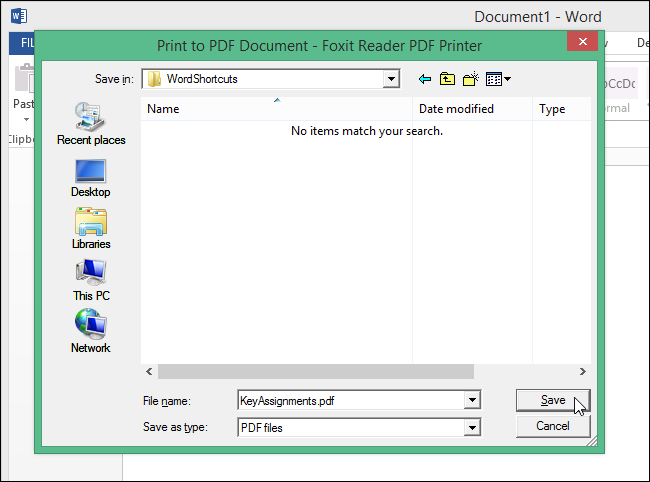
Task: Go to Desktop location
Action: (91, 179)
